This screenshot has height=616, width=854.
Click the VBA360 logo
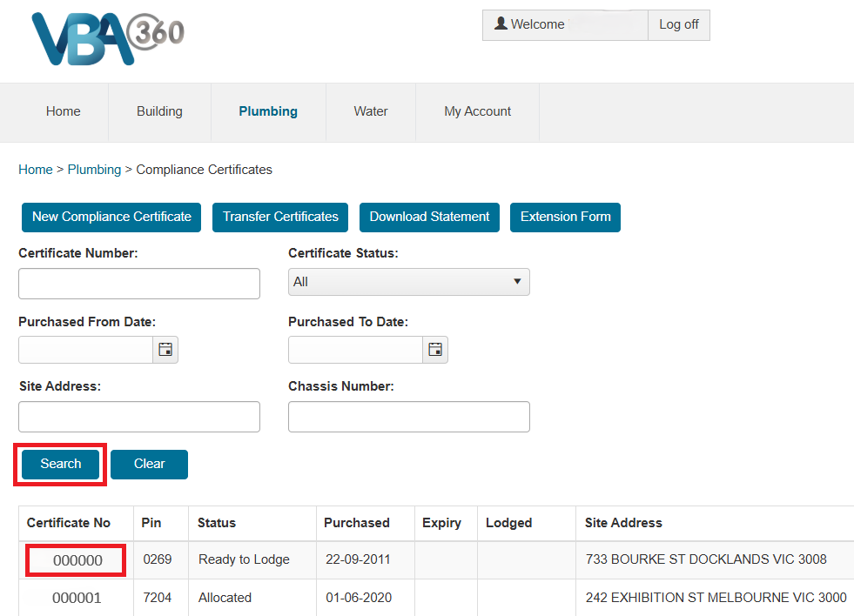coord(108,39)
